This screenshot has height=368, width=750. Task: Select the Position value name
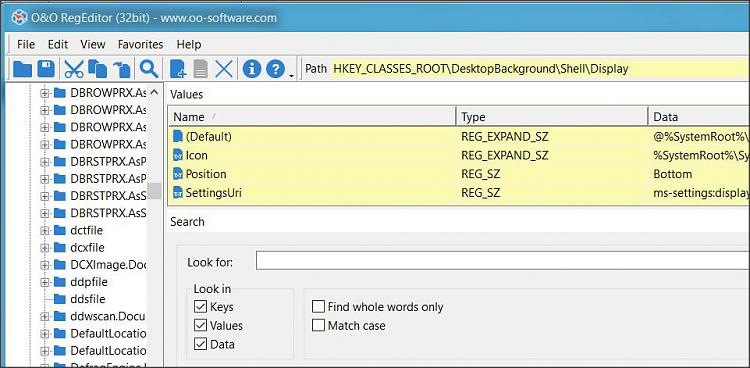tap(206, 174)
